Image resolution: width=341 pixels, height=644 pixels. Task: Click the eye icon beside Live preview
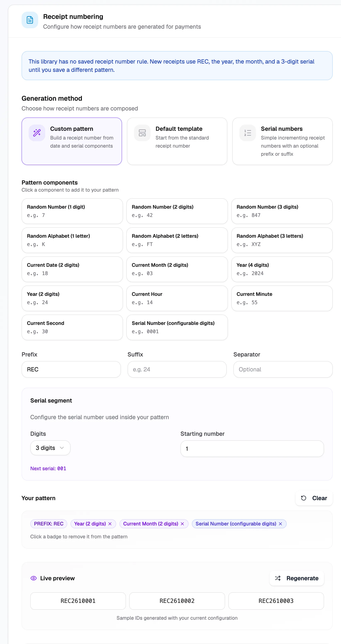(x=33, y=578)
